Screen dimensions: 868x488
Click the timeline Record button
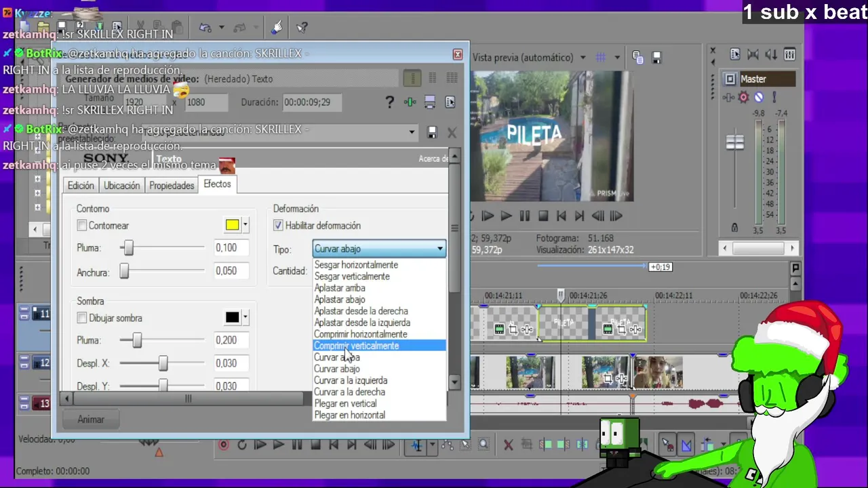click(x=224, y=445)
